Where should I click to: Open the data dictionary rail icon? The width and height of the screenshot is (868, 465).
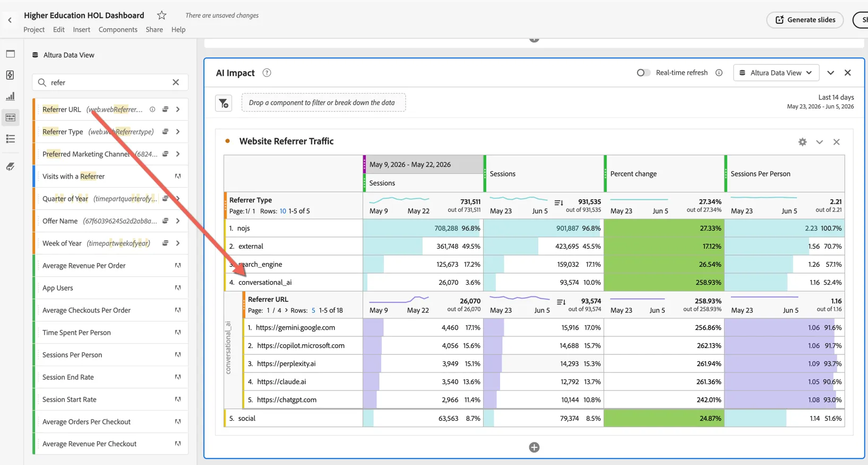point(10,167)
